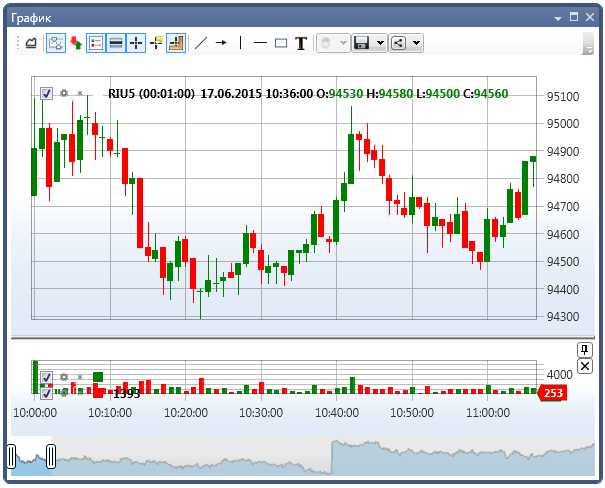Click the eraser icon at toolbar start
This screenshot has height=488, width=605.
[x=31, y=43]
